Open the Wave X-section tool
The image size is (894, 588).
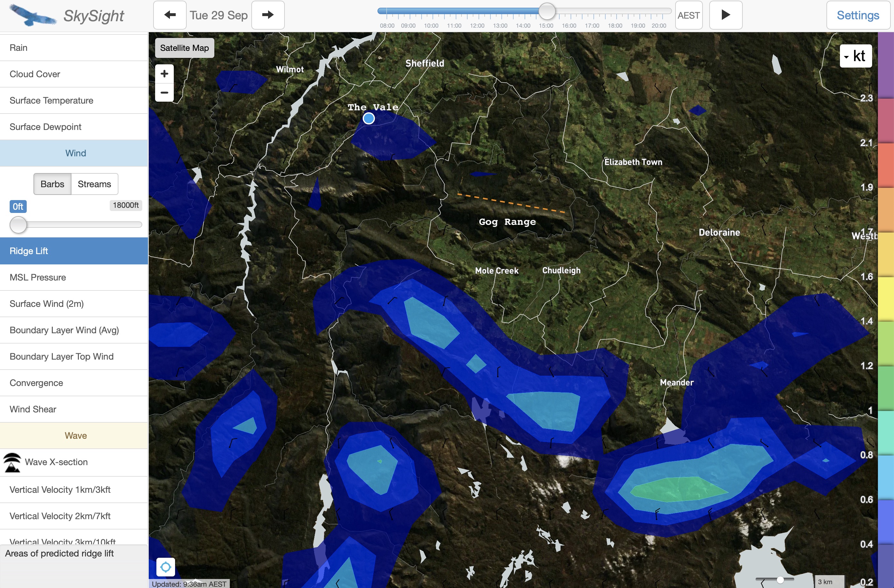click(56, 462)
